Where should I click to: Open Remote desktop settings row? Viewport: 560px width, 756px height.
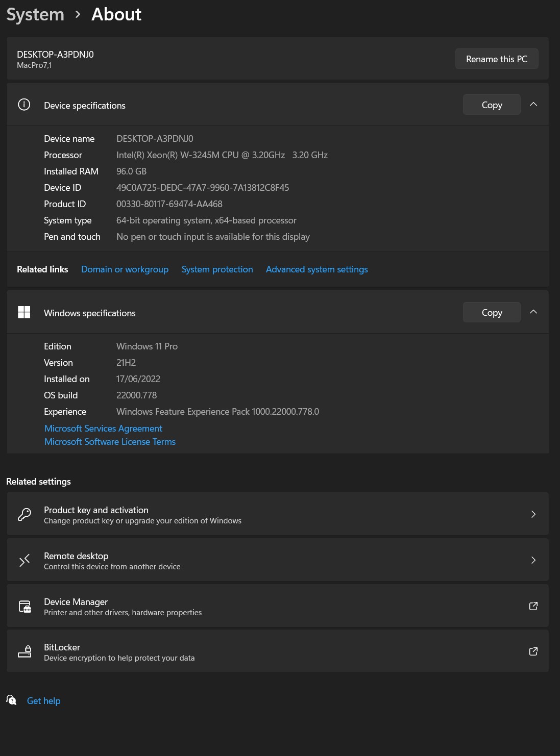click(x=278, y=560)
